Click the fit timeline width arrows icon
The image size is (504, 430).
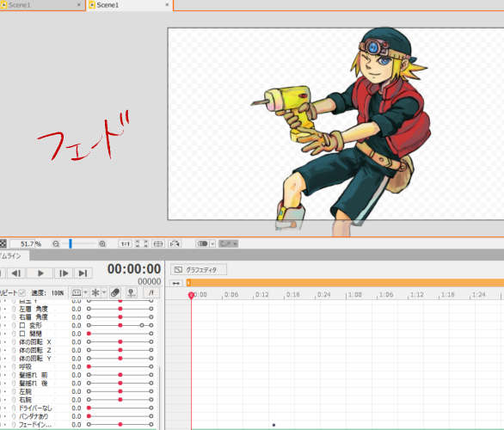point(175,283)
